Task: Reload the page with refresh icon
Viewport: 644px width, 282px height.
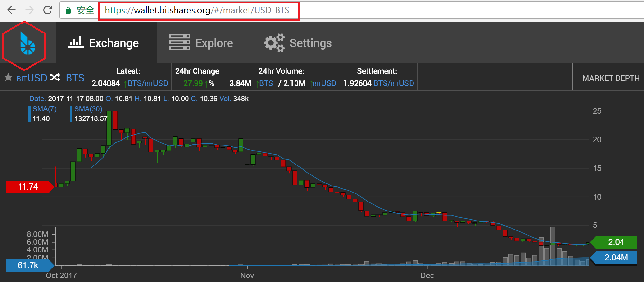Action: tap(48, 10)
